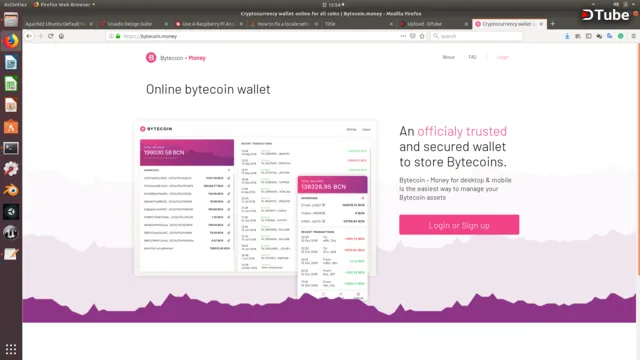Screen dimensions: 640x360
Task: Go back with the browser back arrow
Action: click(29, 36)
